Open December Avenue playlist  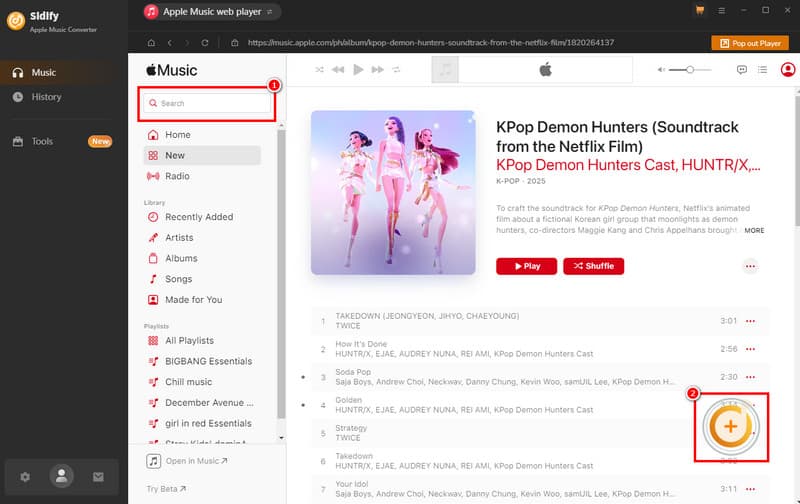(x=202, y=402)
